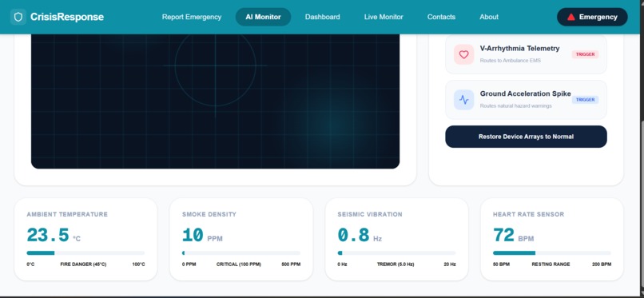Click the 23.5 temperature reading
The image size is (644, 298).
pos(48,236)
